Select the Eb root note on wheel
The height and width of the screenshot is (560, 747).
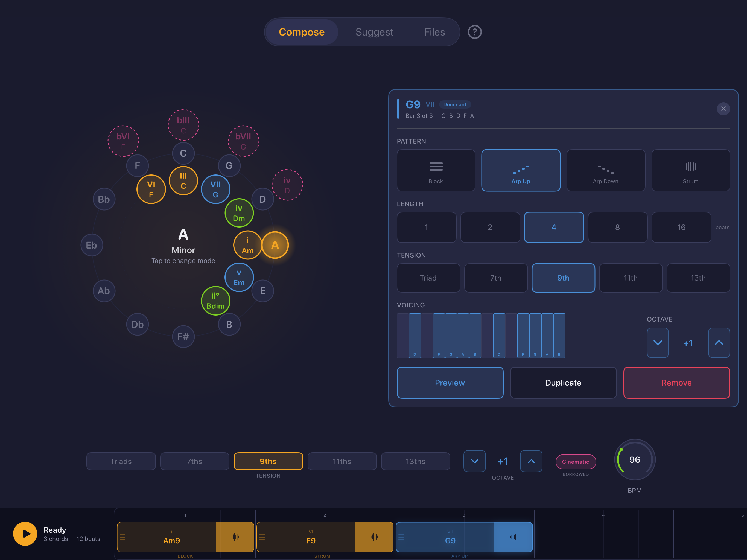pyautogui.click(x=92, y=245)
